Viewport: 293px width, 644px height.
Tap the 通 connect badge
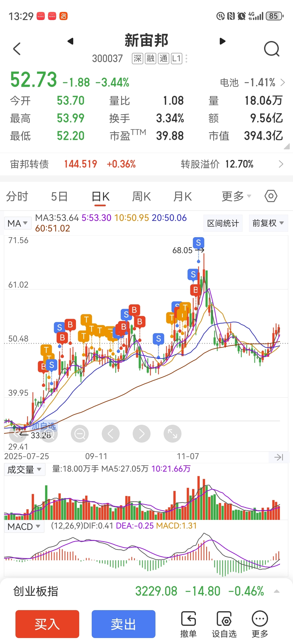coord(164,59)
